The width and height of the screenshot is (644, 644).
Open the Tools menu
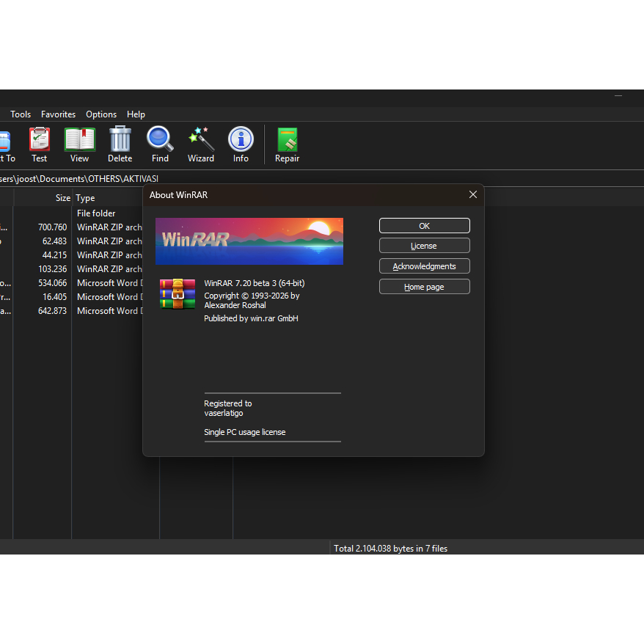(21, 114)
